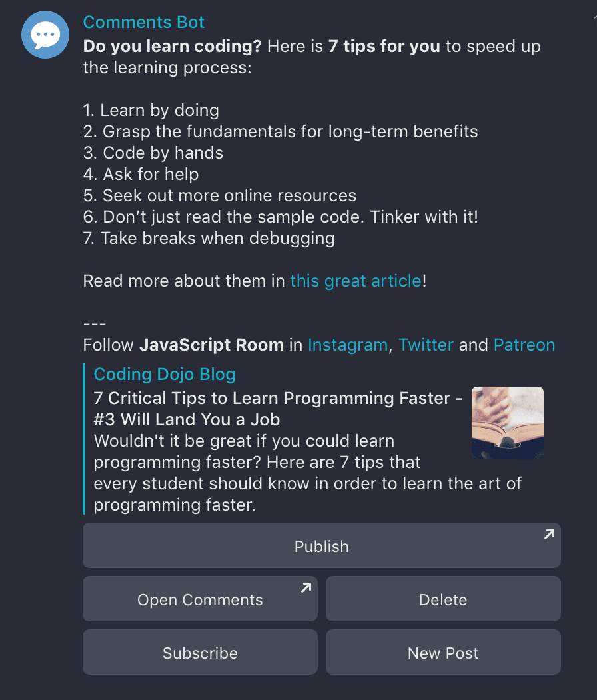Open the 'this great article' link
This screenshot has width=597, height=700.
click(x=356, y=281)
